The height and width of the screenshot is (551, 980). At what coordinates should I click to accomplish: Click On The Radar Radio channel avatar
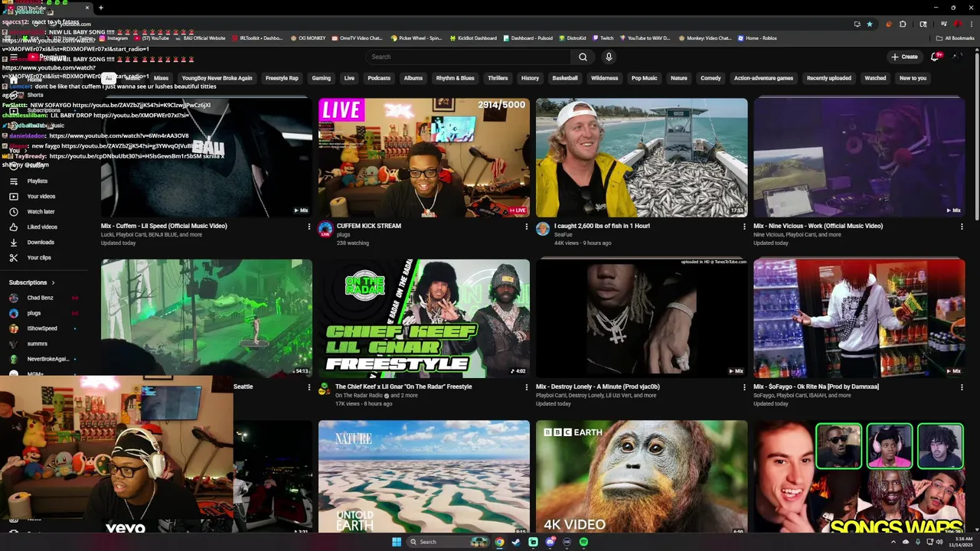click(x=325, y=389)
